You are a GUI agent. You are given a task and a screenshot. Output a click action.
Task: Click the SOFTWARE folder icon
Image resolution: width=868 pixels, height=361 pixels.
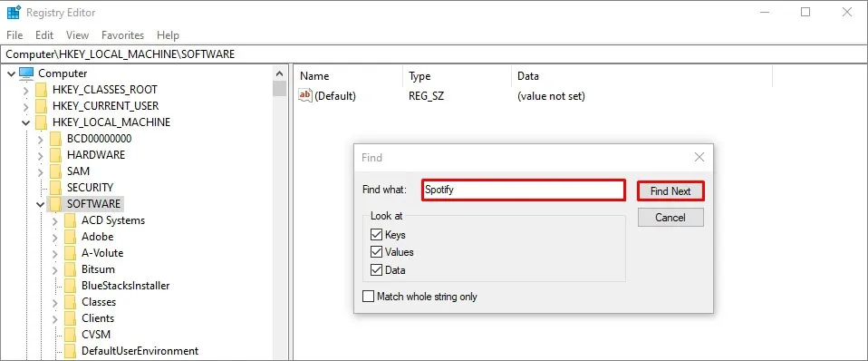pos(55,204)
